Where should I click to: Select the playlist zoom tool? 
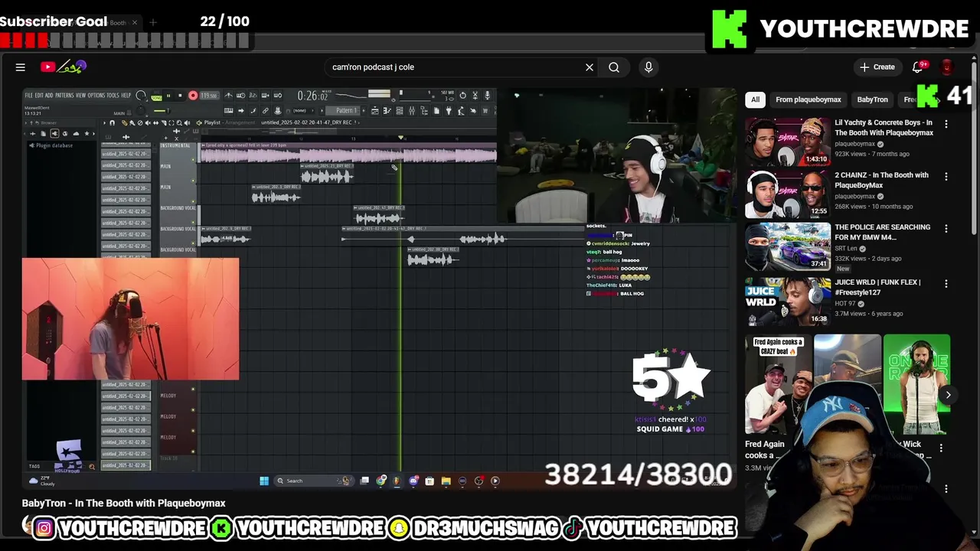coord(179,122)
